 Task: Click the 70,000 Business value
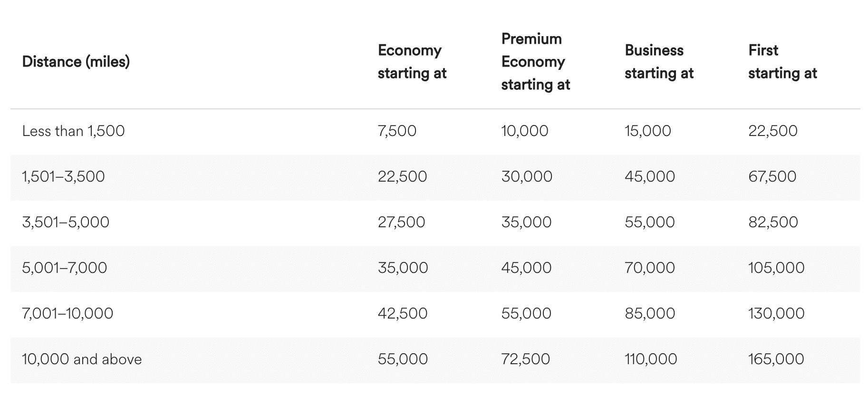coord(650,268)
